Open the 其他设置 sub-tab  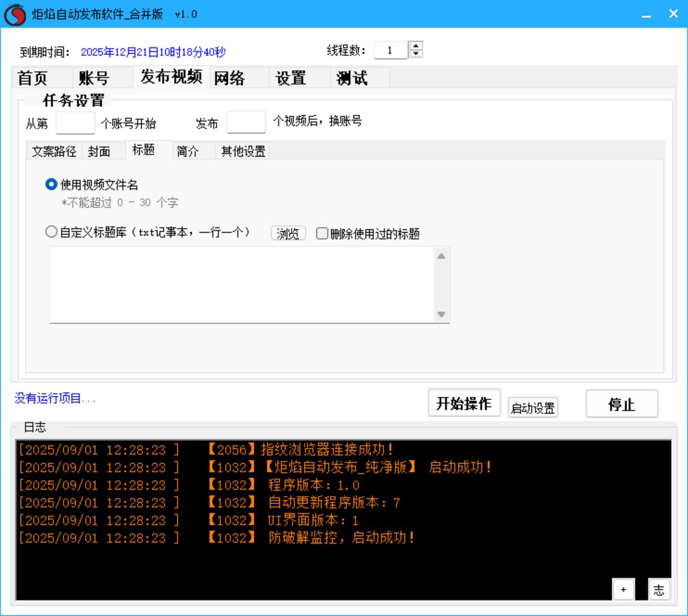(243, 151)
